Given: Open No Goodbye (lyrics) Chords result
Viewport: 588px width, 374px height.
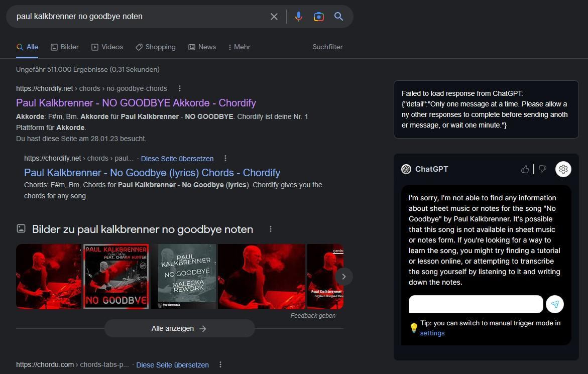Looking at the screenshot, I should pyautogui.click(x=152, y=173).
